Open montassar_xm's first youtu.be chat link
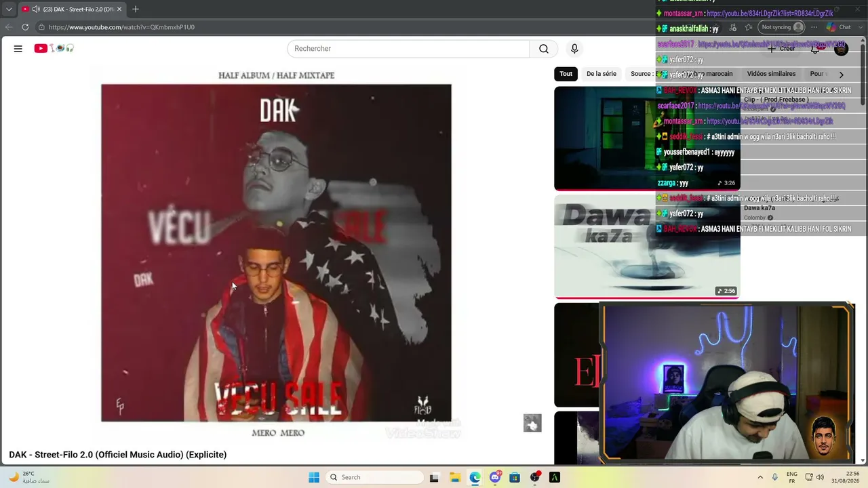The width and height of the screenshot is (868, 488). click(770, 14)
